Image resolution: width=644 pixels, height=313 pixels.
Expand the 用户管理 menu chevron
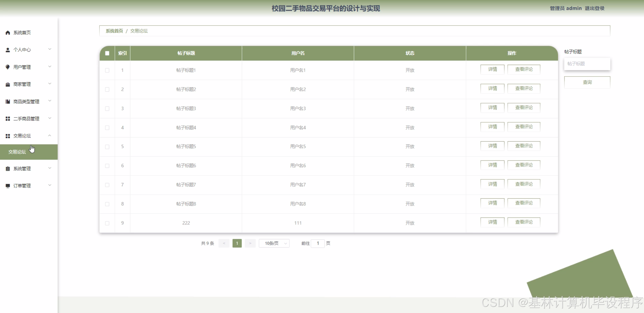coord(50,67)
